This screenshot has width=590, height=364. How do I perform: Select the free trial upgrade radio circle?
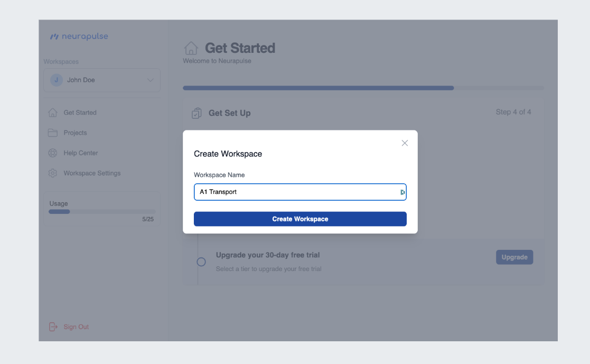201,262
